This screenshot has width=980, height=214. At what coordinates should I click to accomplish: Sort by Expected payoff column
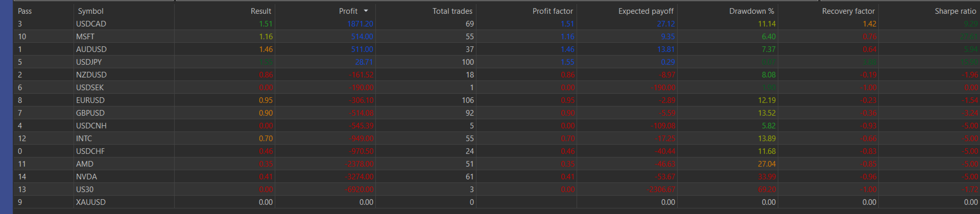coord(646,11)
